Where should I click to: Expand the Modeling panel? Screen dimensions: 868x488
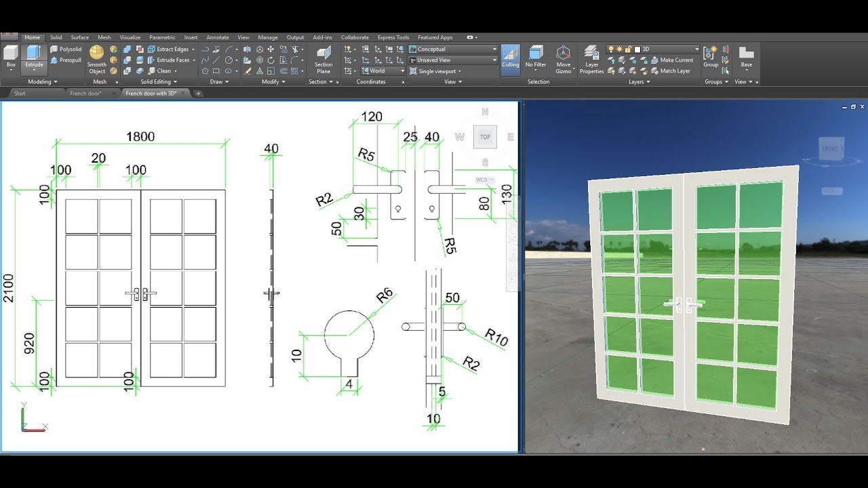pyautogui.click(x=43, y=82)
